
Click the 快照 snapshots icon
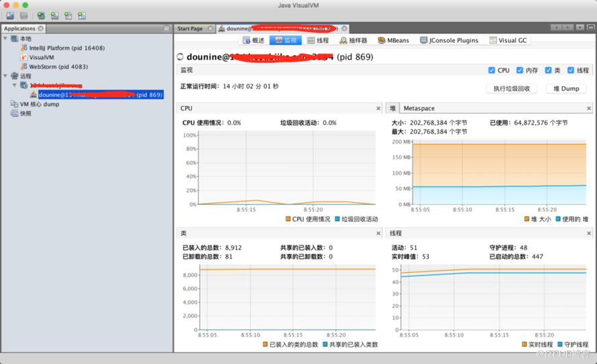coord(15,113)
